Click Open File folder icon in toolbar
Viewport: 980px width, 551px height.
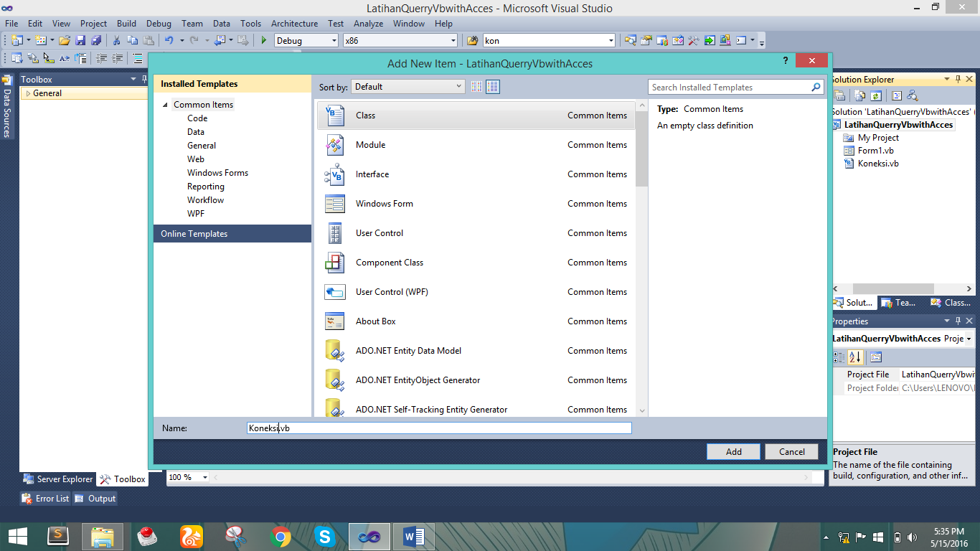point(65,40)
